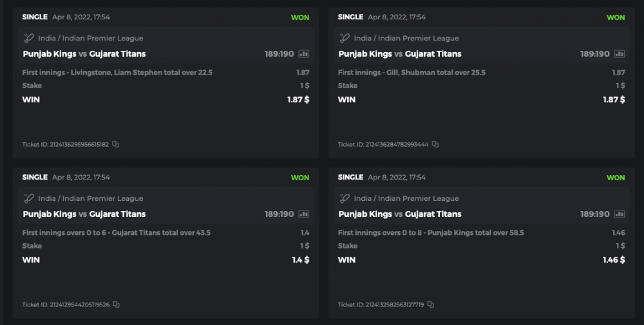Open statistics icon in the Punjab Kings total ticket
Viewport: 644px width, 325px height.
tap(620, 214)
